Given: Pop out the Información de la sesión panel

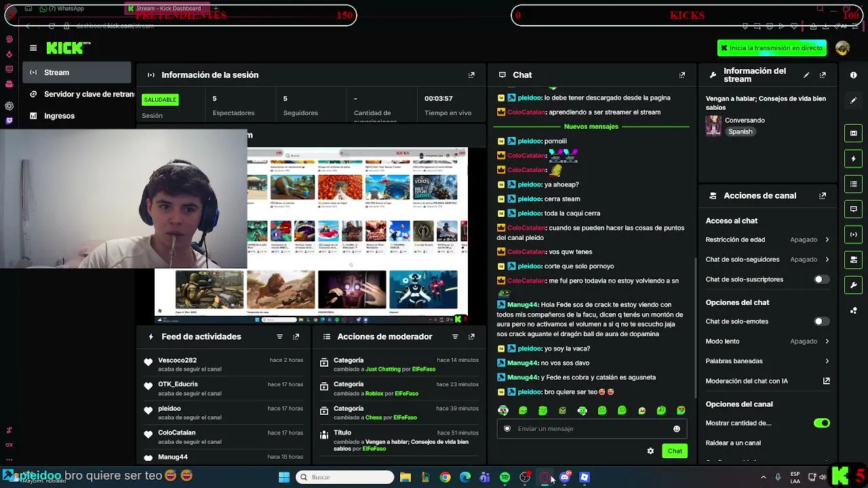Looking at the screenshot, I should (x=471, y=75).
